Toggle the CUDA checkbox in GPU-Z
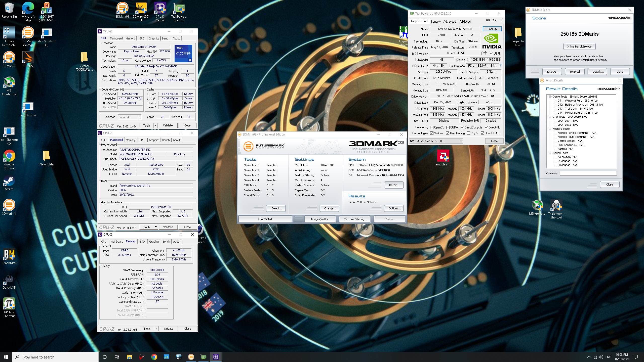Screen dimensions: 644x362 pyautogui.click(x=448, y=127)
